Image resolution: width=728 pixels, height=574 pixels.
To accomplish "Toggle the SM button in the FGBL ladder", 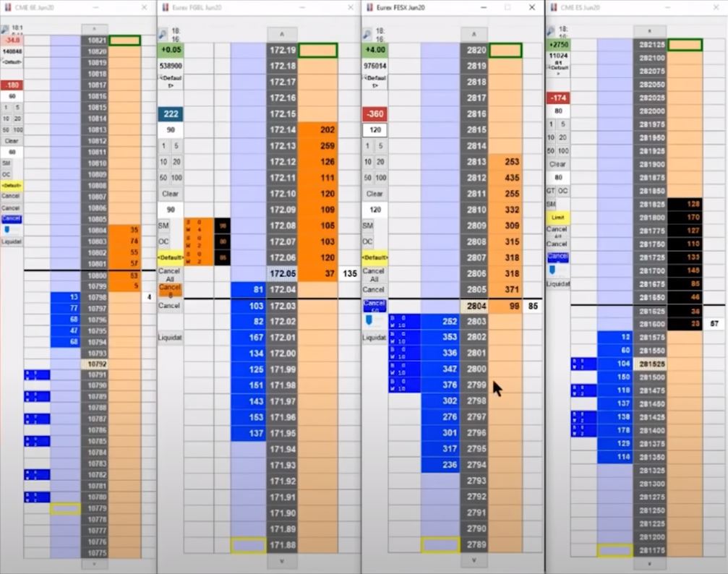I will (x=165, y=226).
